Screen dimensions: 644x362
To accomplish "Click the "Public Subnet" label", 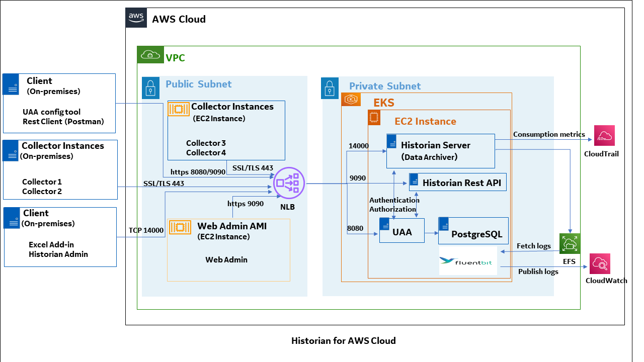I will 199,84.
